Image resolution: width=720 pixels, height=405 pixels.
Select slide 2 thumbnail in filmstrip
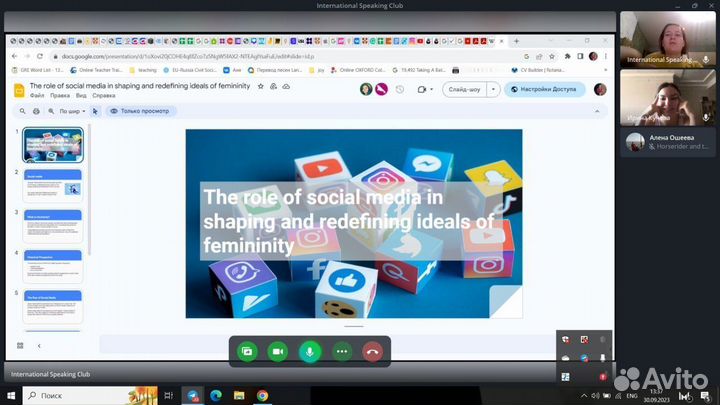point(54,186)
